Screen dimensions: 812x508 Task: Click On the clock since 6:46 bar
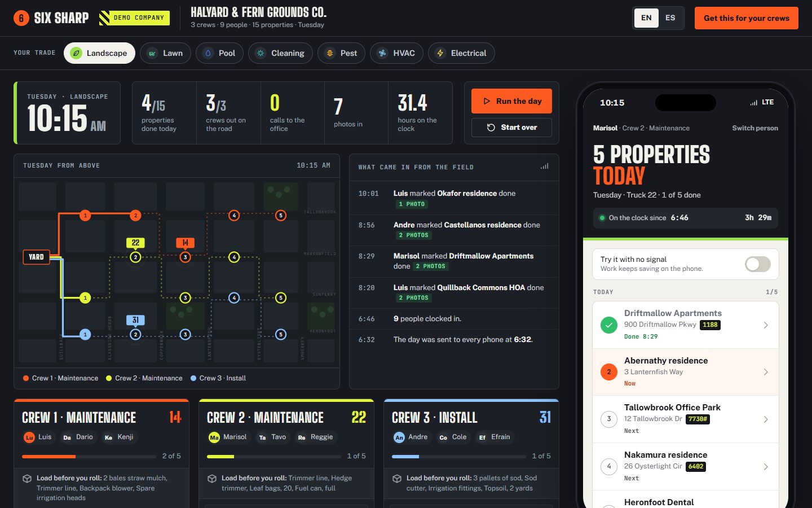pyautogui.click(x=685, y=218)
